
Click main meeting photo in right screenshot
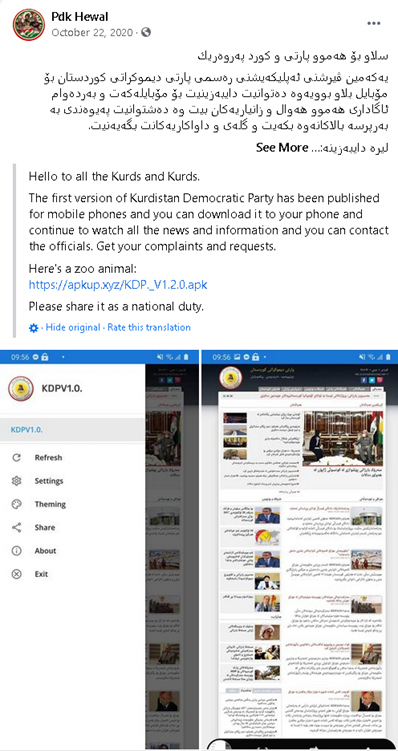(343, 438)
